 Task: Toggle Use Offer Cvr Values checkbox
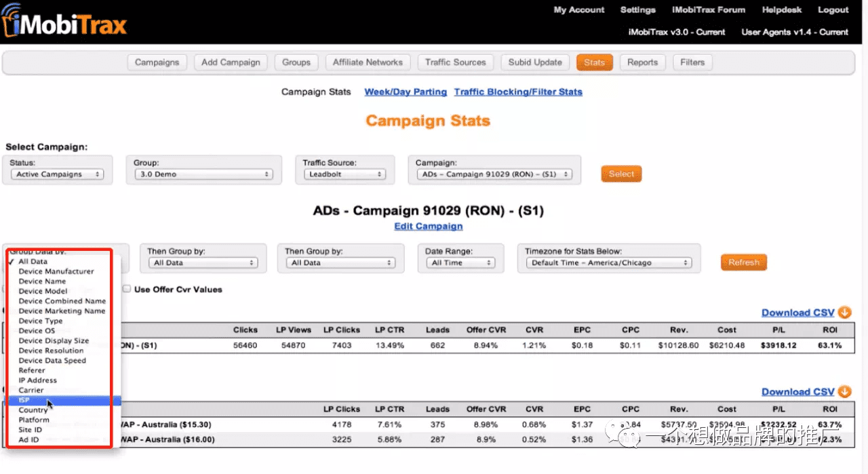point(127,289)
